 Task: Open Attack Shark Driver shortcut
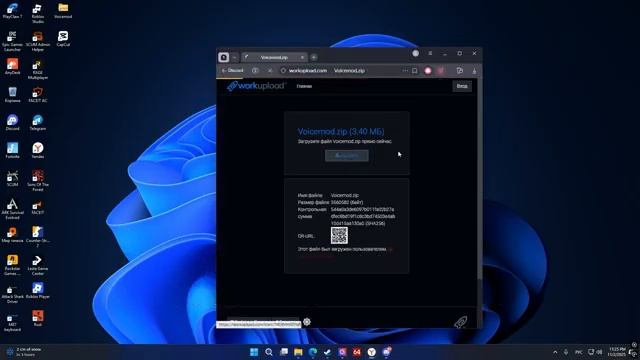(12, 293)
